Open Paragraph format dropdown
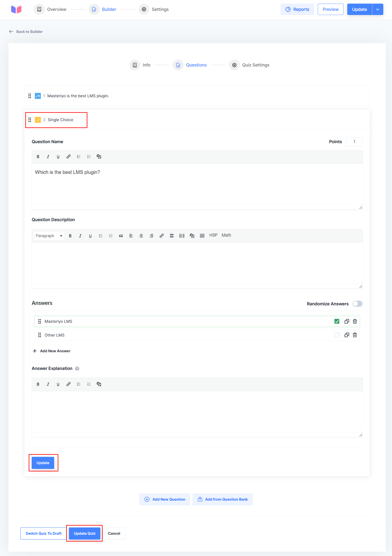Image resolution: width=392 pixels, height=556 pixels. point(49,236)
